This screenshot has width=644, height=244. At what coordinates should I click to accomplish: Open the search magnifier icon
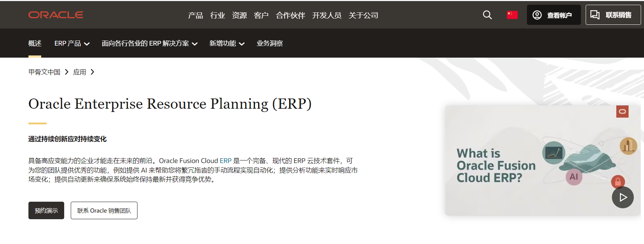(x=487, y=15)
